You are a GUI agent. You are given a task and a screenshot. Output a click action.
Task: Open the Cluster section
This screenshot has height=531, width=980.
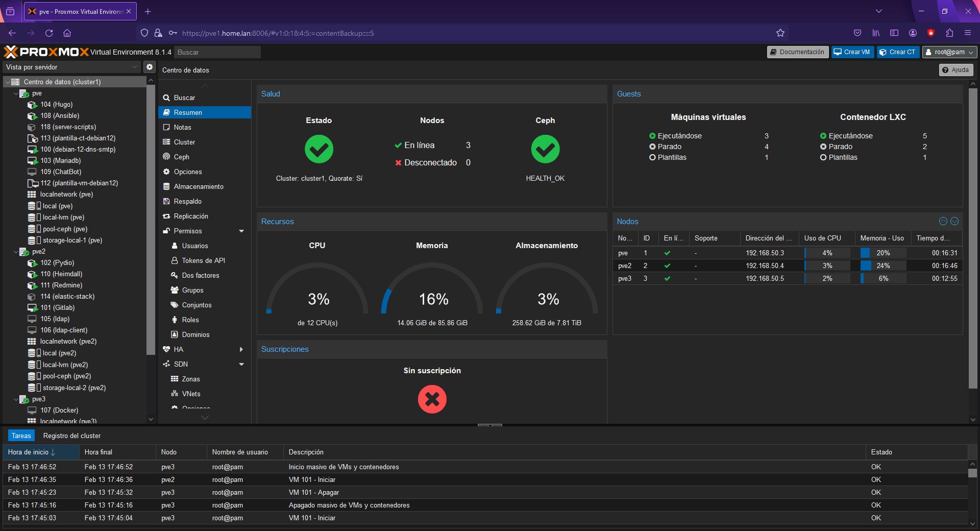pyautogui.click(x=205, y=142)
